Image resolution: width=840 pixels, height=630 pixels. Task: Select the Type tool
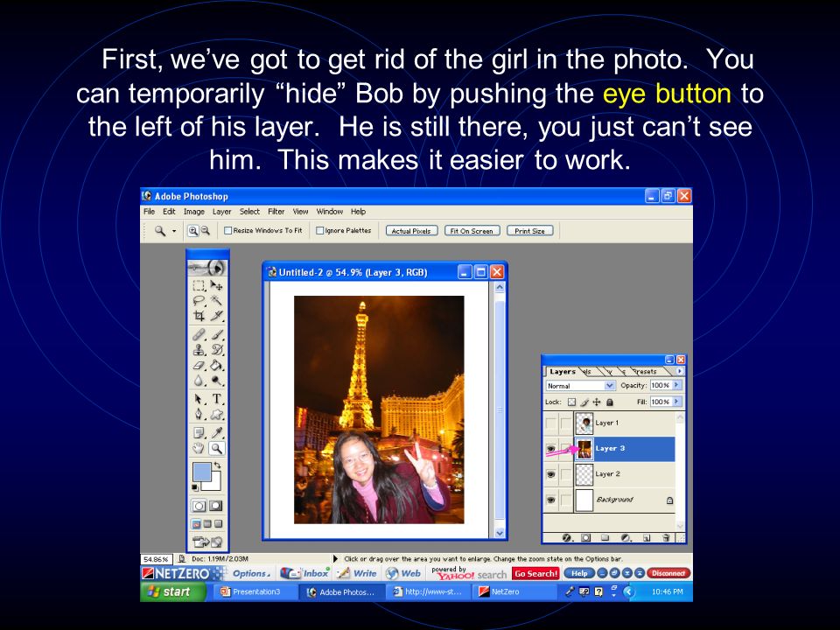[x=216, y=399]
